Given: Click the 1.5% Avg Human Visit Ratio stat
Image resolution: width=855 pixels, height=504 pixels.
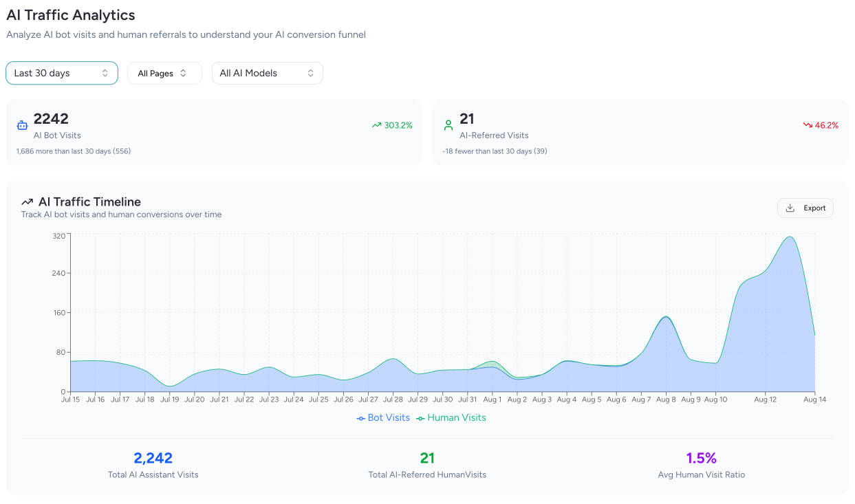Looking at the screenshot, I should click(x=701, y=458).
